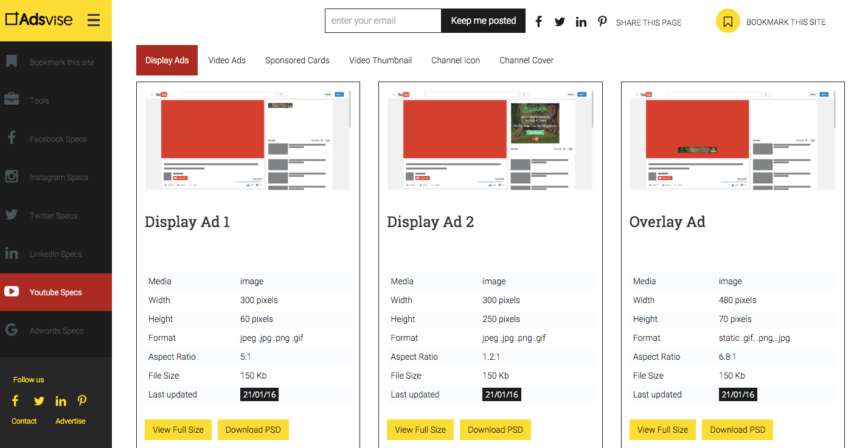Go to Twitter Specs page

tap(56, 215)
